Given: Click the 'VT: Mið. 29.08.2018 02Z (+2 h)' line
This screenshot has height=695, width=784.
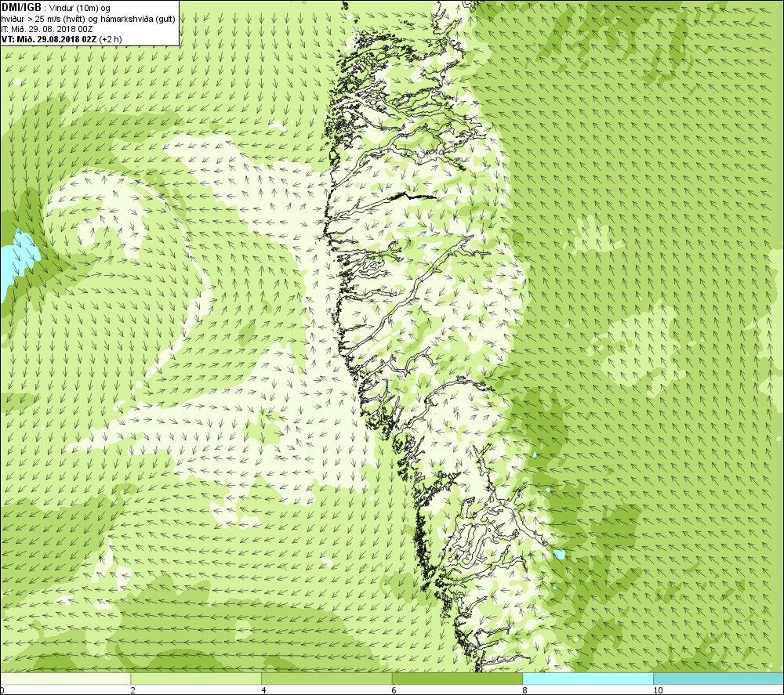Looking at the screenshot, I should coord(61,39).
